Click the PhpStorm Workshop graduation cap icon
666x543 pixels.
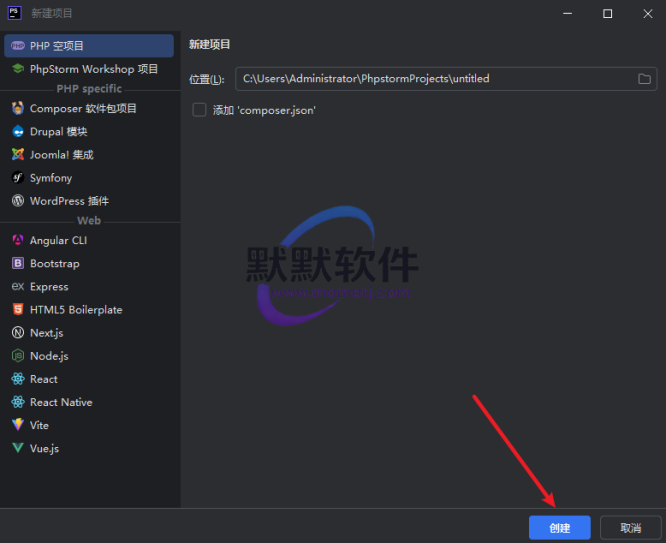(18, 69)
